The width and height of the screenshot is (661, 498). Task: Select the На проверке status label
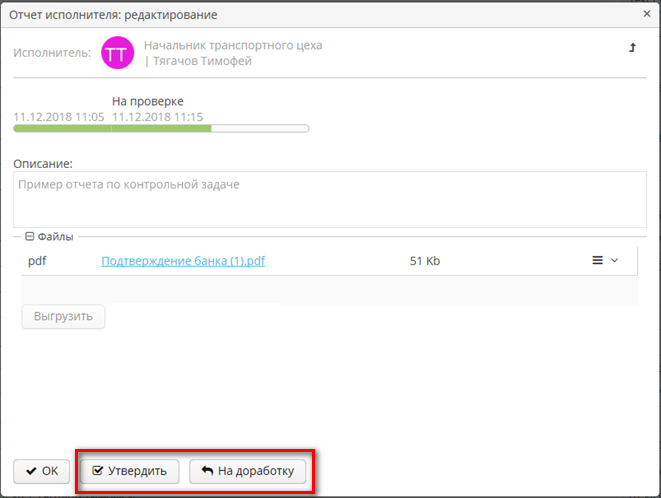point(147,102)
